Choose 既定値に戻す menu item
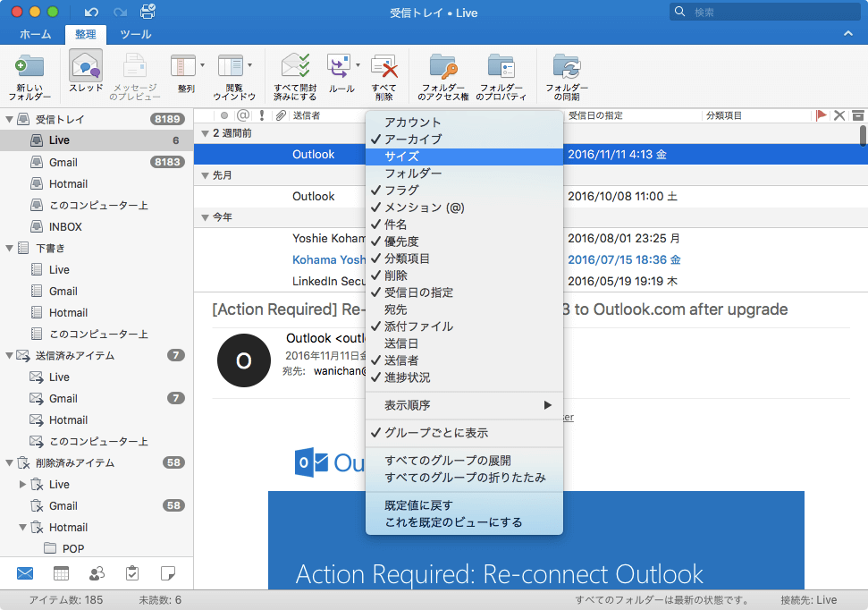This screenshot has width=868, height=610. point(464,505)
